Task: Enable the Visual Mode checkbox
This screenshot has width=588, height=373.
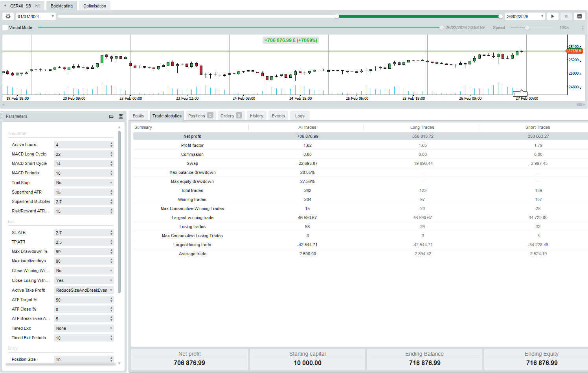Action: pyautogui.click(x=5, y=28)
